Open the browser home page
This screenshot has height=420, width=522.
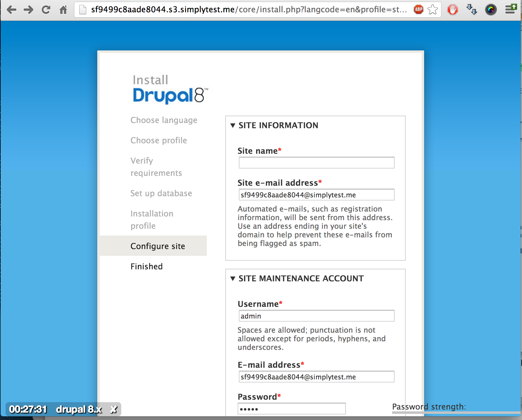63,10
